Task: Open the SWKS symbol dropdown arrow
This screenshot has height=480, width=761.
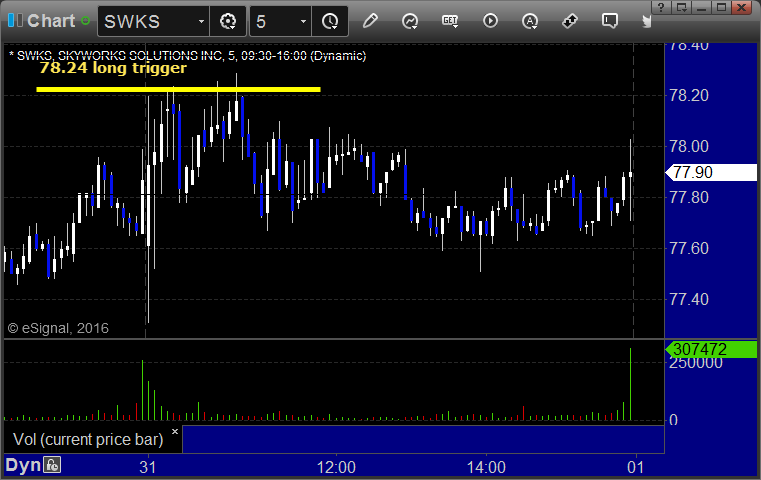Action: (x=201, y=21)
